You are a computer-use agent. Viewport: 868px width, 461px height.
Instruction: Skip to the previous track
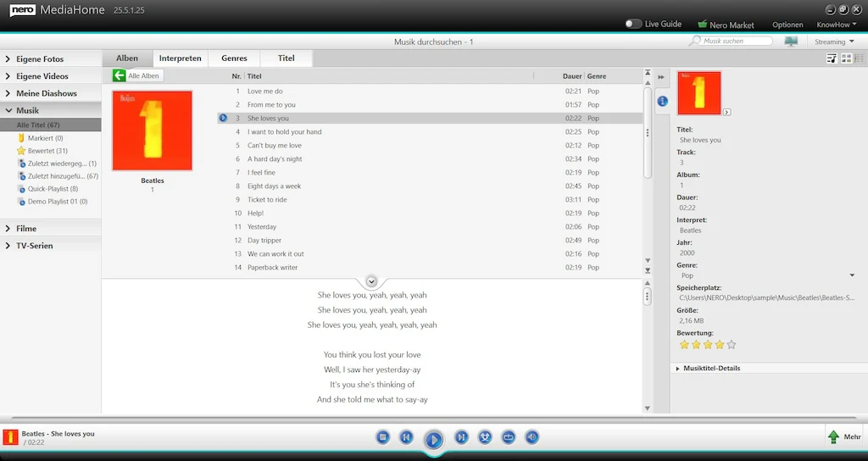[x=406, y=437]
